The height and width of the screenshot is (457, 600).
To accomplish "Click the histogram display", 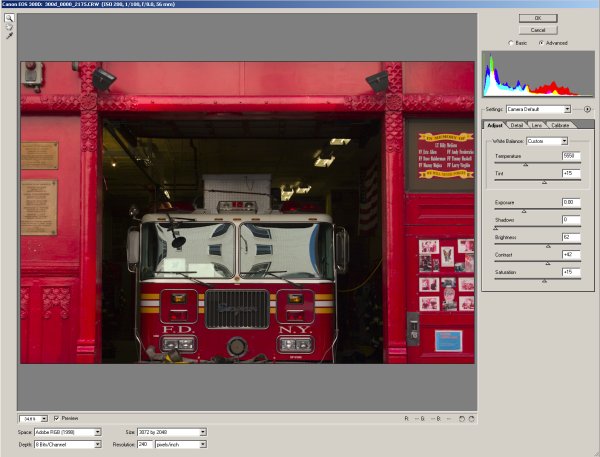I will coord(538,74).
